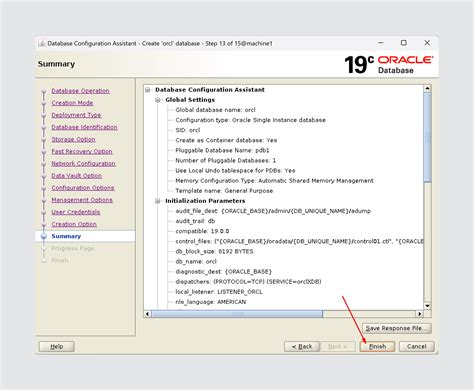Select the current Summary step

[x=66, y=236]
